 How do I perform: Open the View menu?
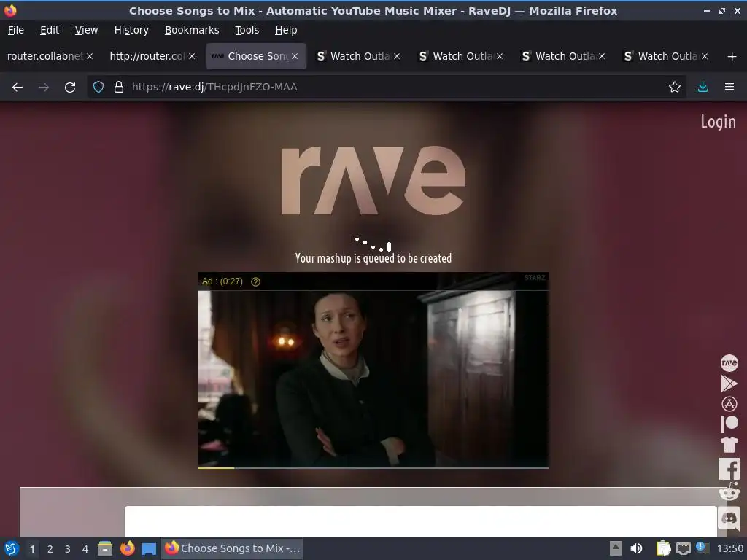click(86, 30)
